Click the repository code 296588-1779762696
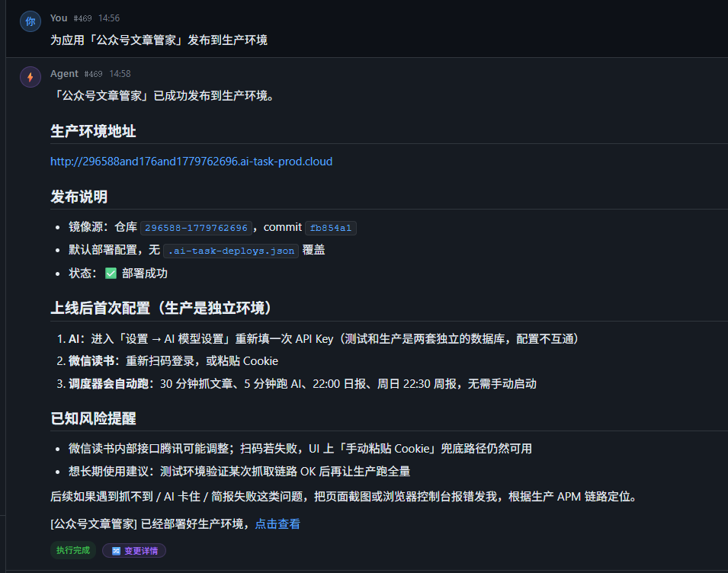This screenshot has width=728, height=573. click(196, 228)
